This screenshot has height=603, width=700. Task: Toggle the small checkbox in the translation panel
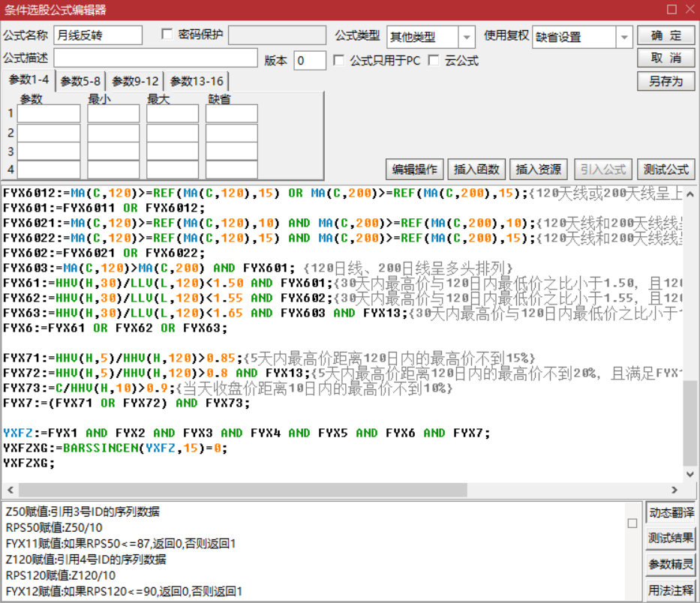632,523
